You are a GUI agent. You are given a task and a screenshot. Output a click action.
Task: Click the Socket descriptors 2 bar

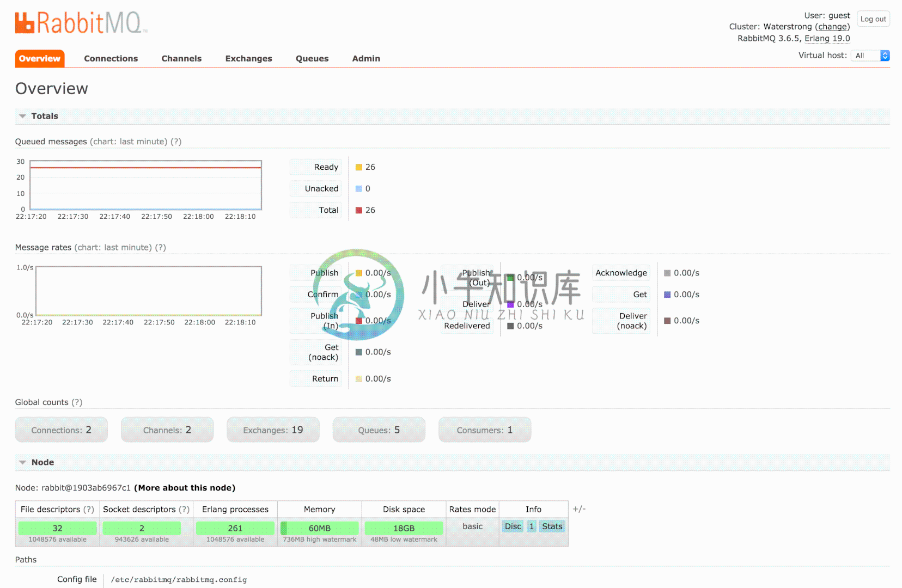coord(142,528)
